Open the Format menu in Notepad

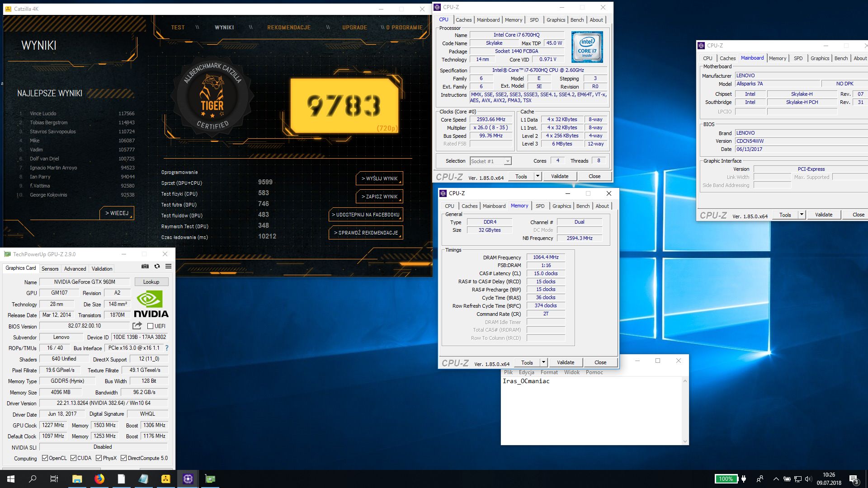pyautogui.click(x=549, y=372)
